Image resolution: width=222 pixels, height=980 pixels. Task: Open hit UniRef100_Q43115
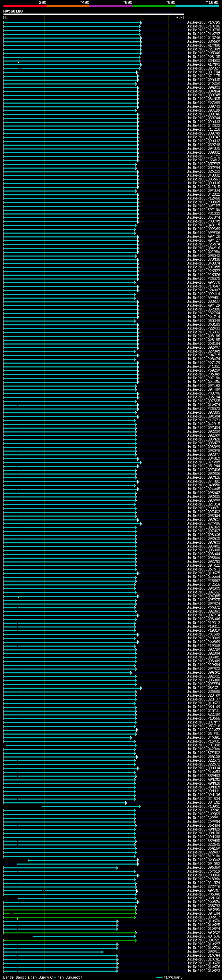click(x=203, y=225)
